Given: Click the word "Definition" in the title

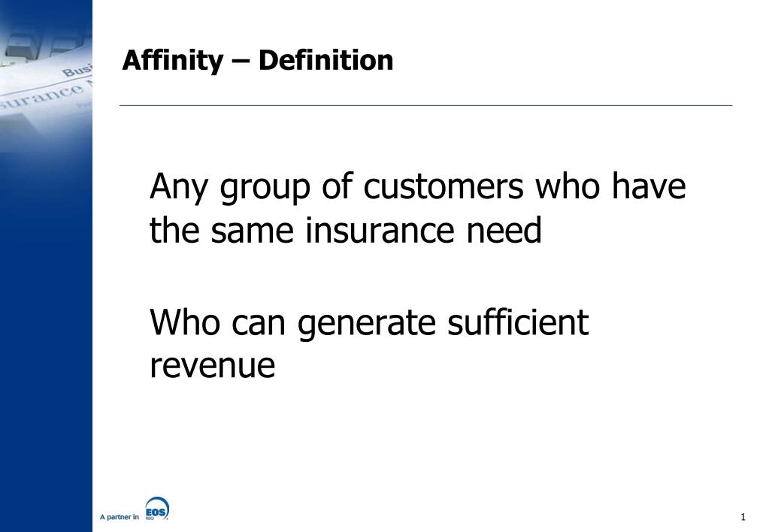Looking at the screenshot, I should point(325,60).
